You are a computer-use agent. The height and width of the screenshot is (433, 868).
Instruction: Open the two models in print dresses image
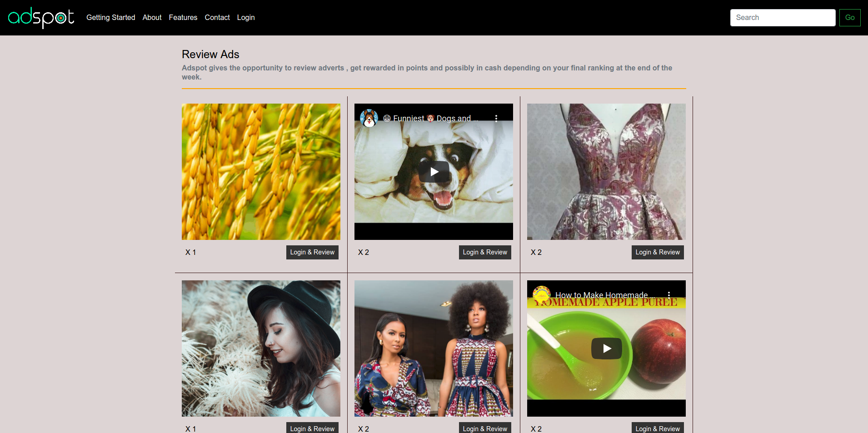pos(434,348)
